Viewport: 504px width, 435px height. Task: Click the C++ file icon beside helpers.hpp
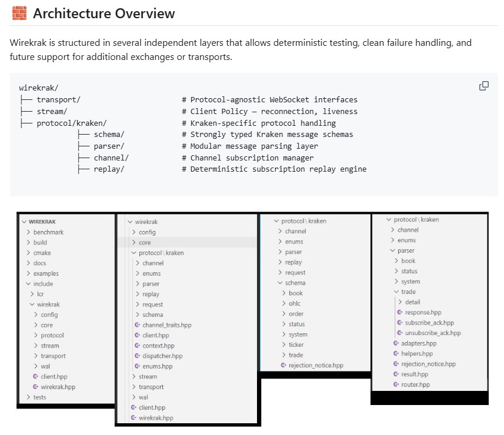tap(396, 353)
